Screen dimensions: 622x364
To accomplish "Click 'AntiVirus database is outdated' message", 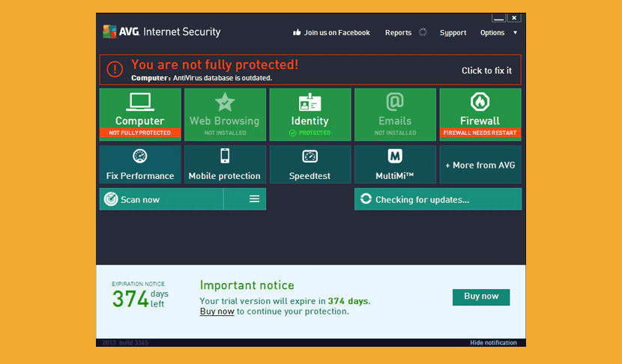I will pos(223,78).
